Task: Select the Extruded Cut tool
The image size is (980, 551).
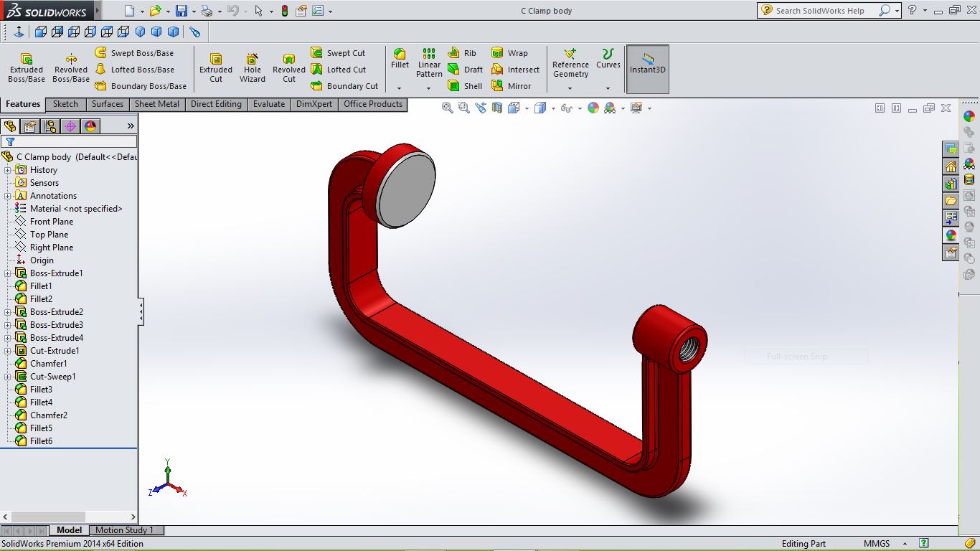Action: pos(216,67)
